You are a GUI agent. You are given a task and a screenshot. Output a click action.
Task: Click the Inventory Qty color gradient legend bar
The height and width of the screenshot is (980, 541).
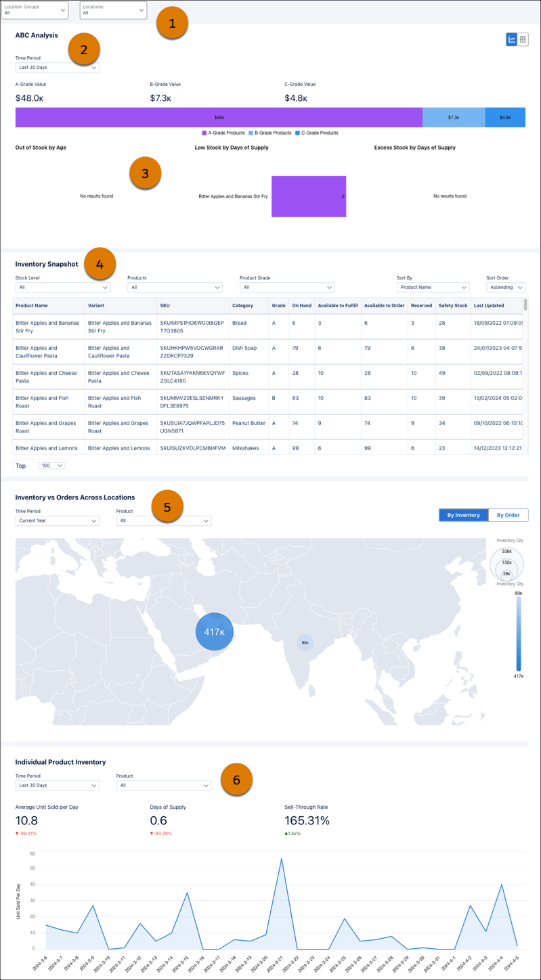click(x=519, y=634)
